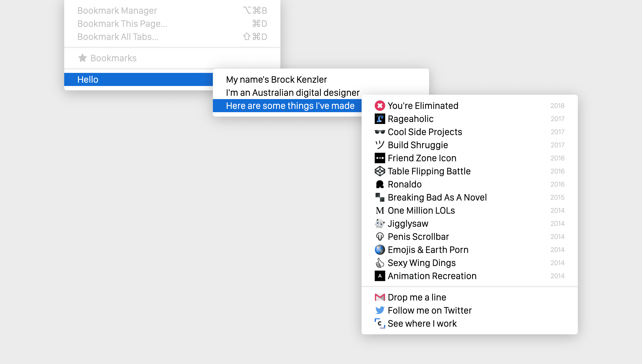The width and height of the screenshot is (642, 364).
Task: Click 'My name's Brock Kenzler' entry
Action: click(x=276, y=79)
